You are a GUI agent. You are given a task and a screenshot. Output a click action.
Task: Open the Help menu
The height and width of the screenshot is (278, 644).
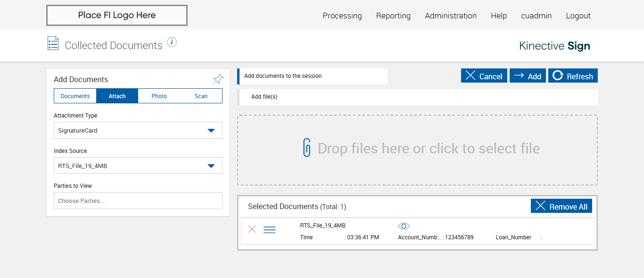[x=499, y=16]
